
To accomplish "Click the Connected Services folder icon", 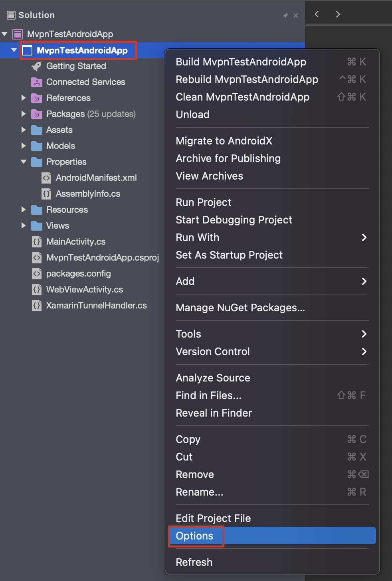I will point(36,82).
